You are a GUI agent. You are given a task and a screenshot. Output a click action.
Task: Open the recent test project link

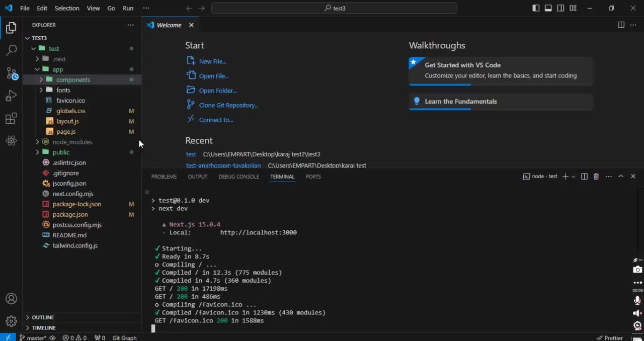(191, 154)
